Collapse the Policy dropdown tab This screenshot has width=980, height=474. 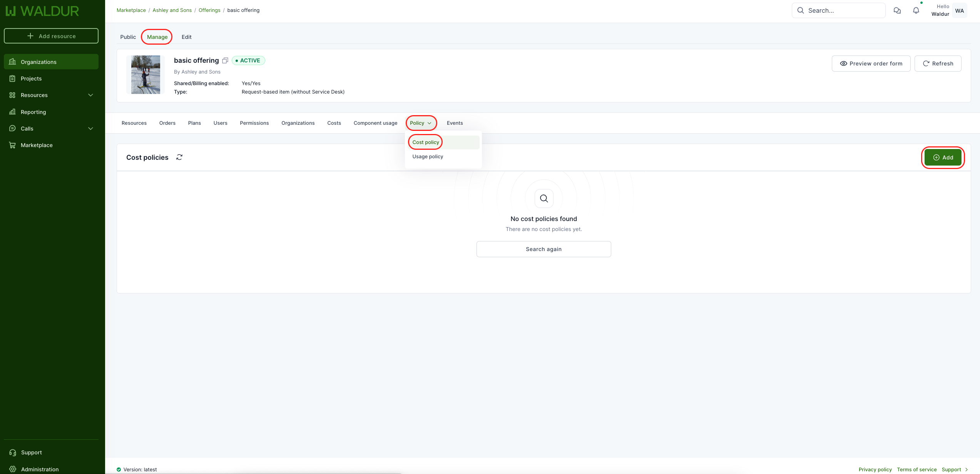point(420,123)
